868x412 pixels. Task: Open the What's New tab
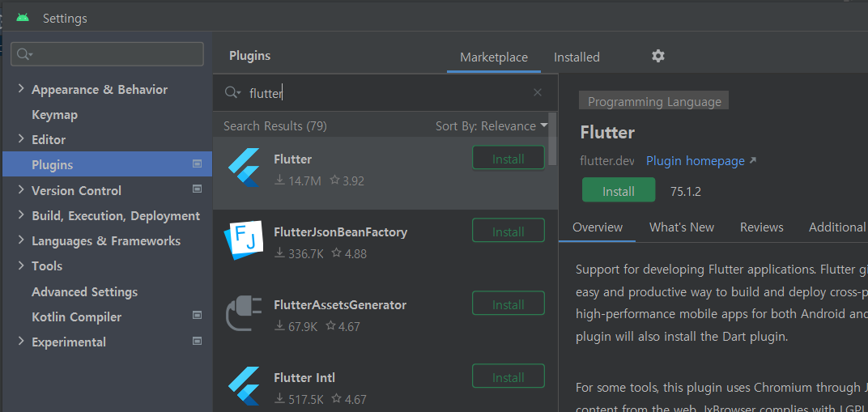click(x=682, y=227)
